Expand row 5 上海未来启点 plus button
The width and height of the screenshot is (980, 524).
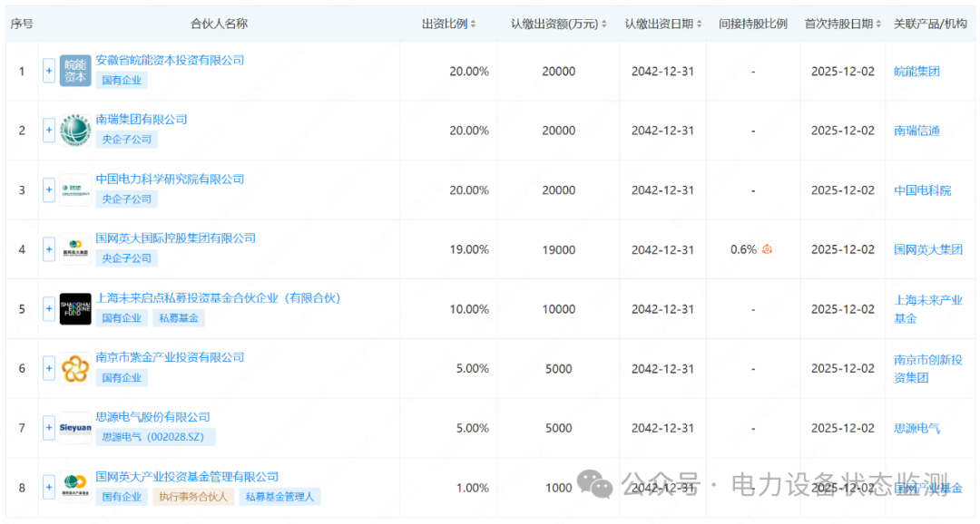[49, 308]
